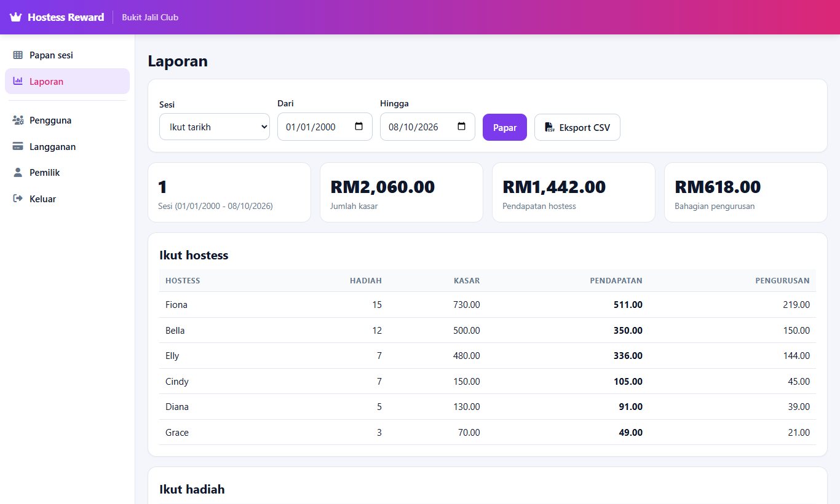Click the PENDAPATAN column header
Screen dimensions: 840x504
click(616, 281)
